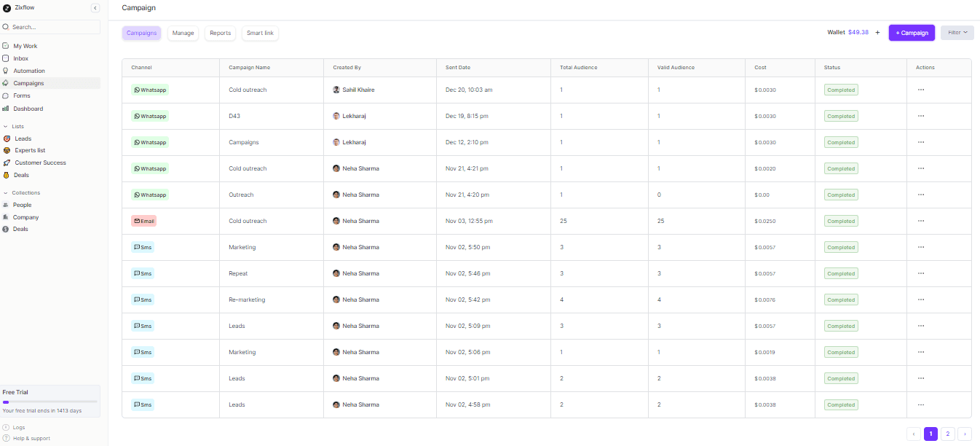This screenshot has width=980, height=446.
Task: Click the + Campaign button
Action: point(912,33)
